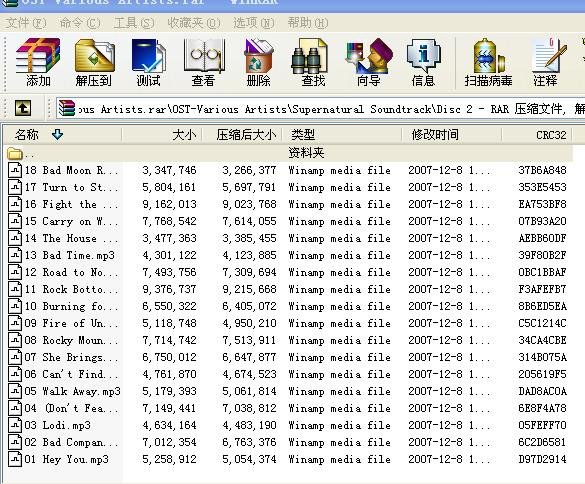
Task: Open the 查看 (View) book icon
Action: point(203,63)
